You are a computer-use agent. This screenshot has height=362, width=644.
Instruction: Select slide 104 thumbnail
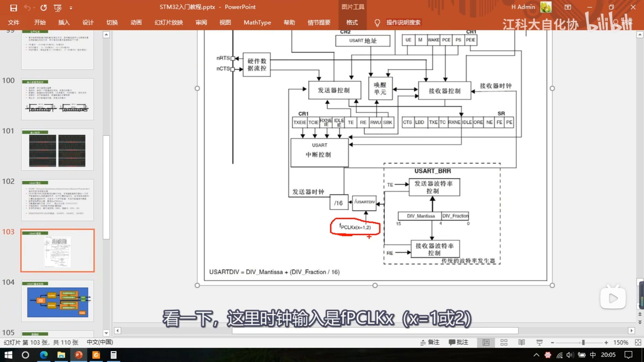[x=58, y=301]
